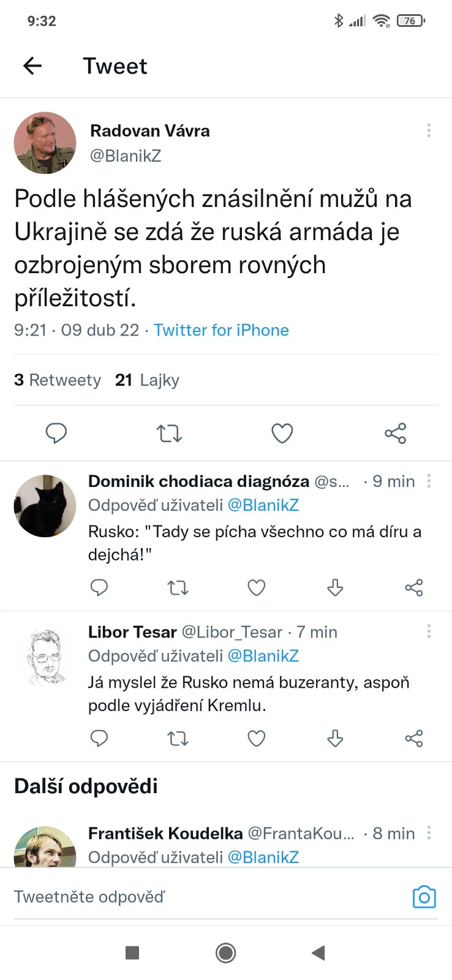
Task: Reply to Radovan Vávra's main tweet
Action: 56,433
